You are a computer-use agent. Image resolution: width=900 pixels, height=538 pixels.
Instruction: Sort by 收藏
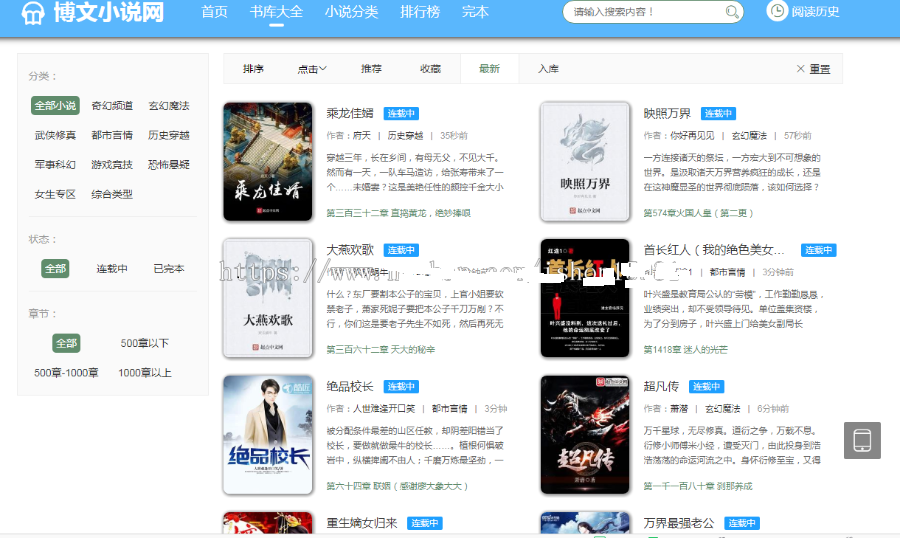430,69
